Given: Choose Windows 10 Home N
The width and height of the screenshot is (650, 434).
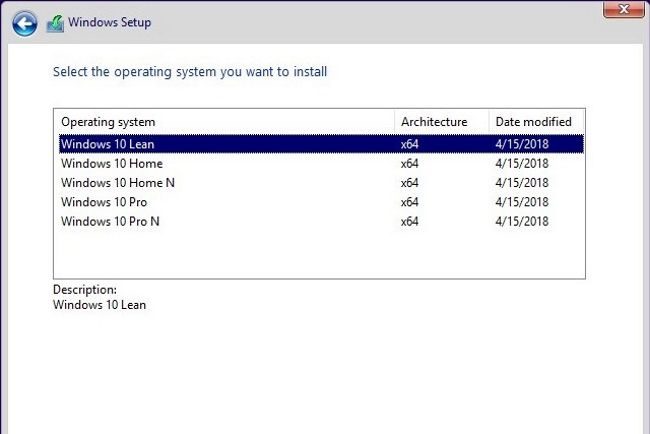Looking at the screenshot, I should point(321,183).
